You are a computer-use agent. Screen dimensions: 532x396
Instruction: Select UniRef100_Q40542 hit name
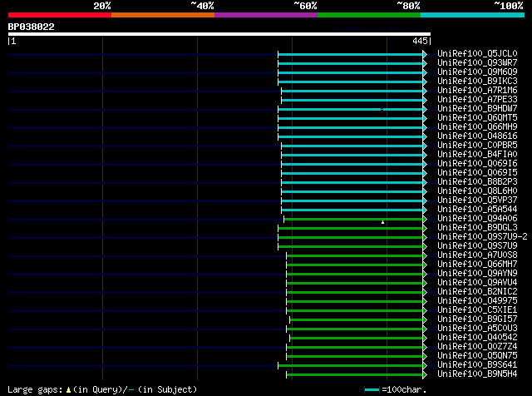pyautogui.click(x=477, y=338)
